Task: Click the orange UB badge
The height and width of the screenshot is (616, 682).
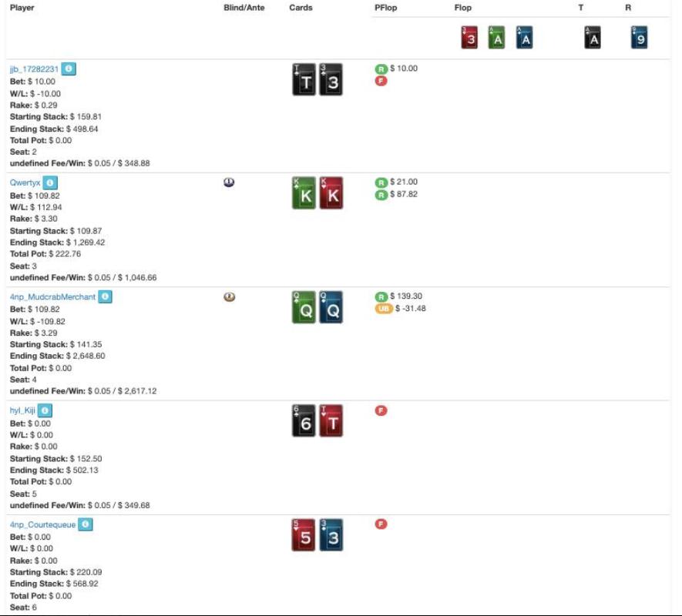Action: point(384,309)
